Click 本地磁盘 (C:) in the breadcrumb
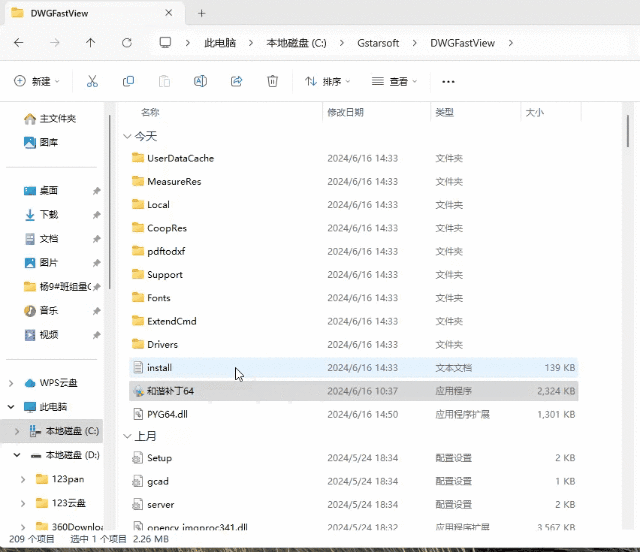 click(296, 43)
